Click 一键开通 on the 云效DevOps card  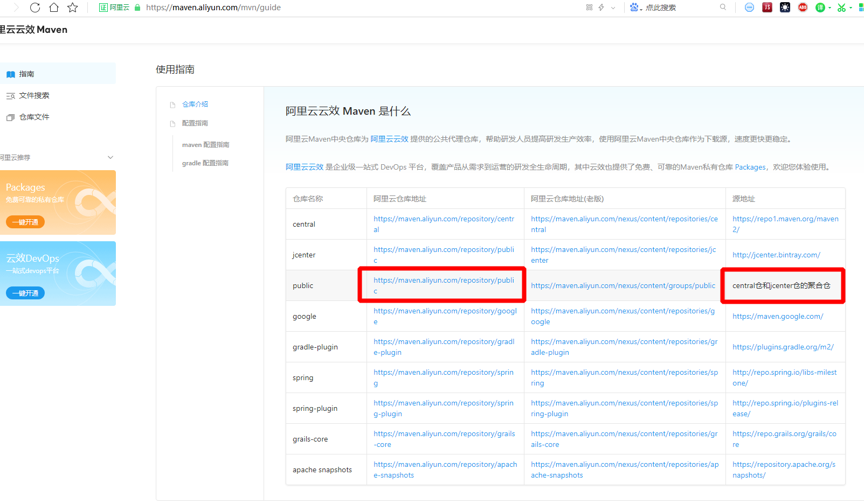pyautogui.click(x=25, y=293)
